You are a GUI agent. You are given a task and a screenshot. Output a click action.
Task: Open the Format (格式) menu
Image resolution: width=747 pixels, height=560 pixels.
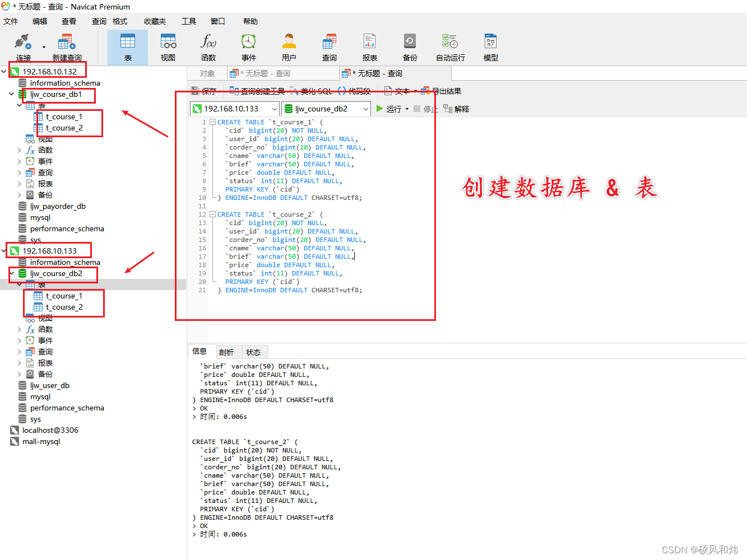tap(120, 21)
